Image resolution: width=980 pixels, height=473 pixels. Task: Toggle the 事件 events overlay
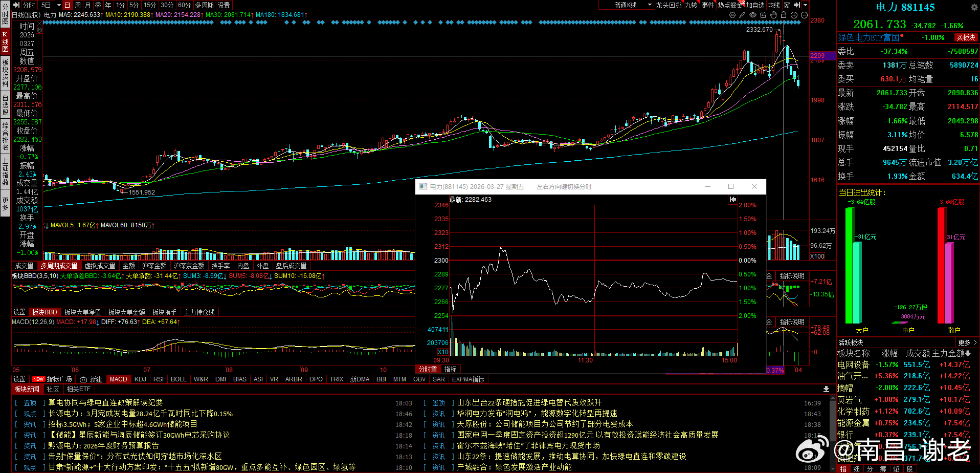[708, 5]
